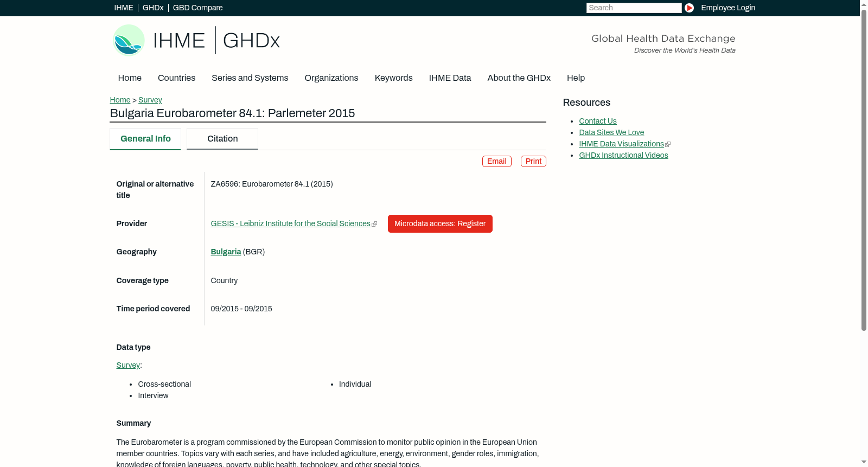Image resolution: width=868 pixels, height=467 pixels.
Task: Open Series and Systems menu item
Action: coord(250,78)
